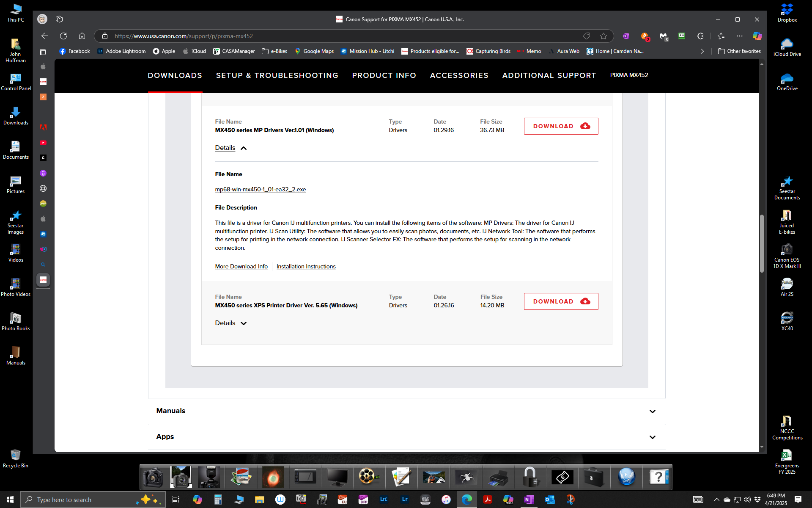
Task: Open the Copilot icon in toolbar
Action: [757, 36]
